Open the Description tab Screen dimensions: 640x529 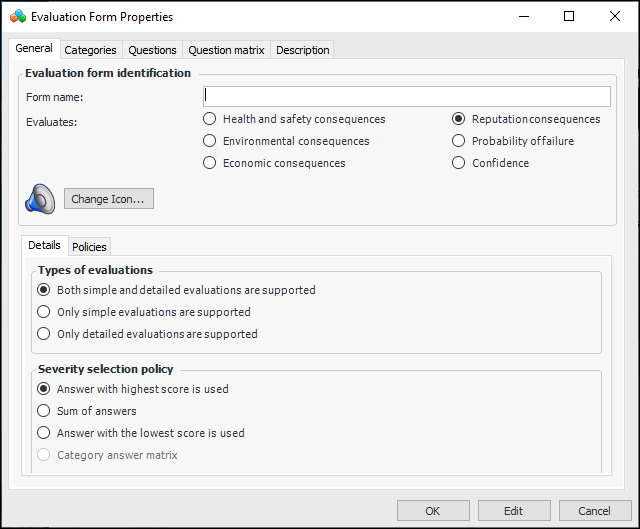click(x=301, y=50)
